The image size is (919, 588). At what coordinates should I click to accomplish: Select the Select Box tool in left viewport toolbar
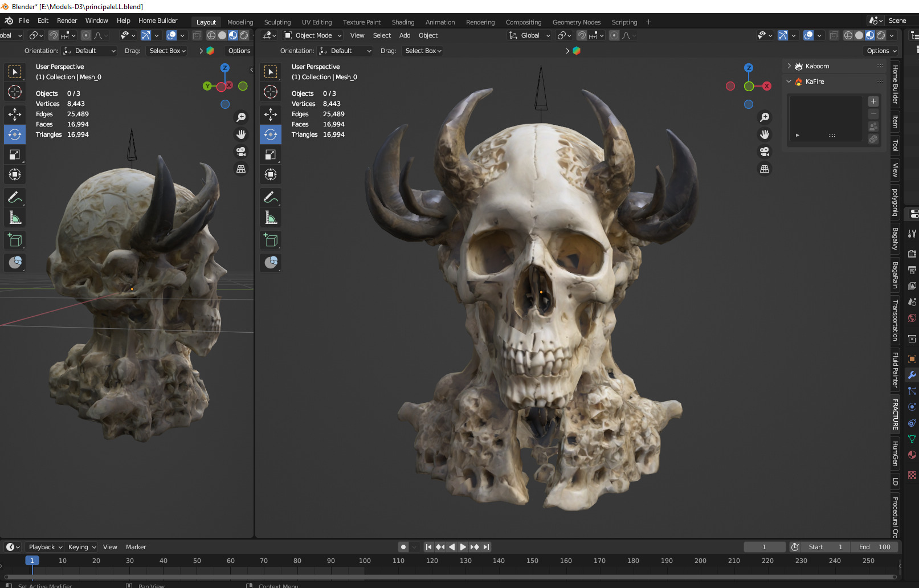coord(15,71)
